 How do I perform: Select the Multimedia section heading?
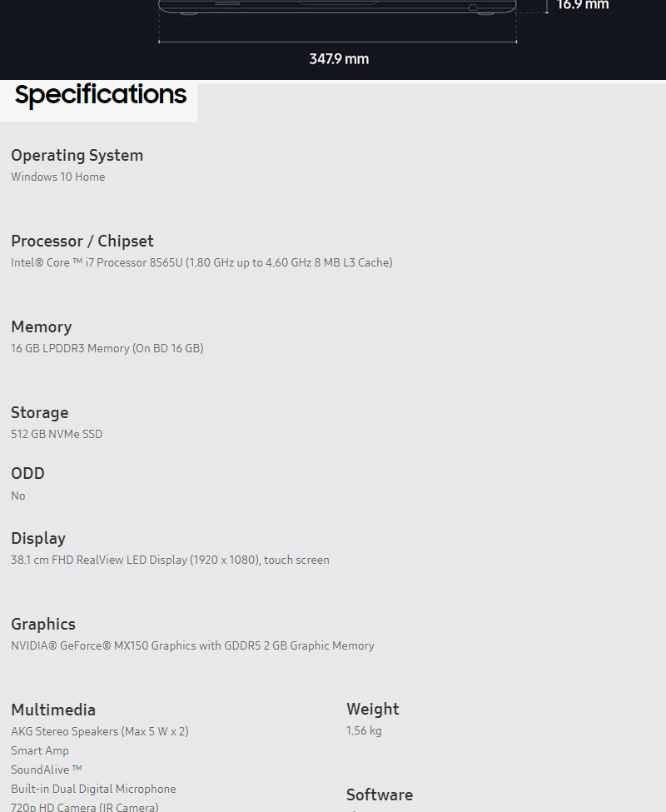[x=53, y=710]
